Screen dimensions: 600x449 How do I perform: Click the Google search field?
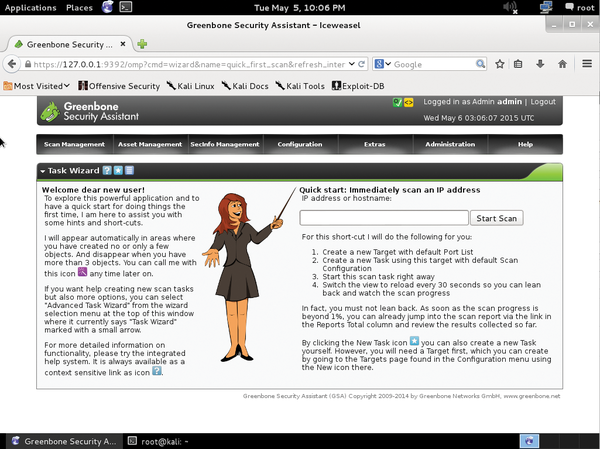(433, 64)
